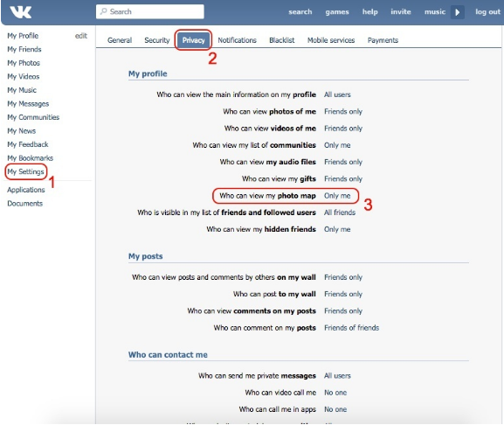Switch to the Security tab
Viewport: 504px width, 425px height.
pyautogui.click(x=157, y=40)
